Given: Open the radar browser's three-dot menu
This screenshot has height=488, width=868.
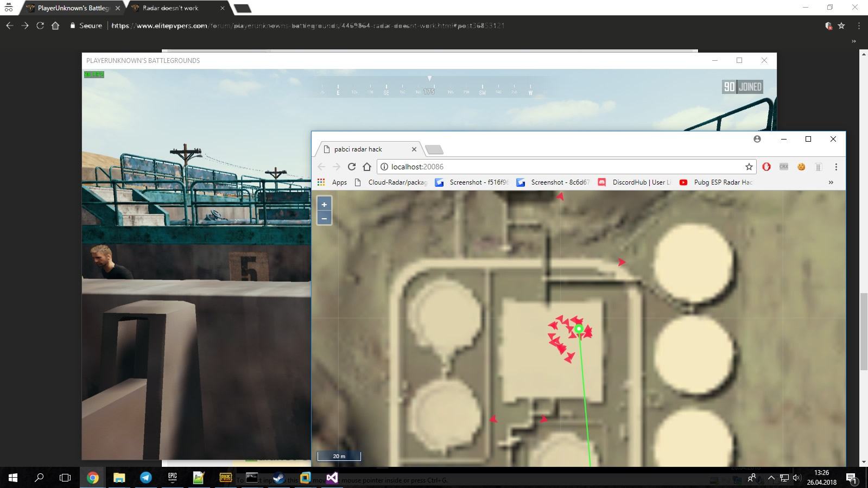Looking at the screenshot, I should tap(836, 167).
